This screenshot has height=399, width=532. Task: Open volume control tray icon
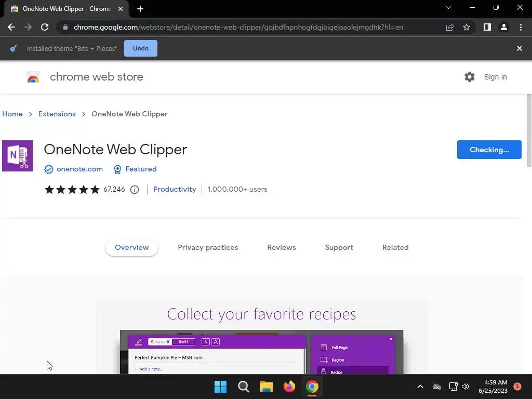465,387
